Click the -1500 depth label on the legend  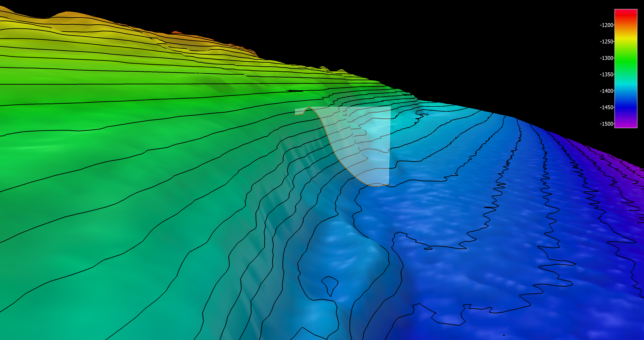607,124
